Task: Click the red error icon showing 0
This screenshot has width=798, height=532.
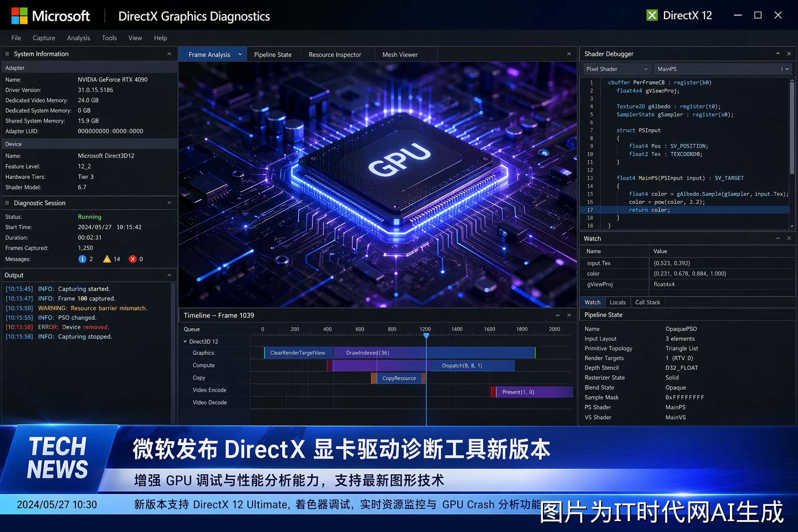Action: tap(132, 259)
